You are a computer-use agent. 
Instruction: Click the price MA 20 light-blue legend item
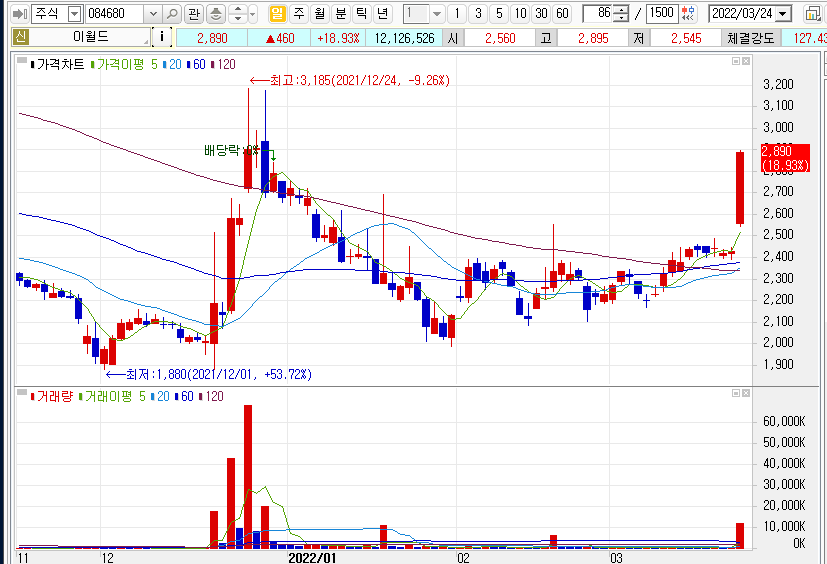coord(172,64)
